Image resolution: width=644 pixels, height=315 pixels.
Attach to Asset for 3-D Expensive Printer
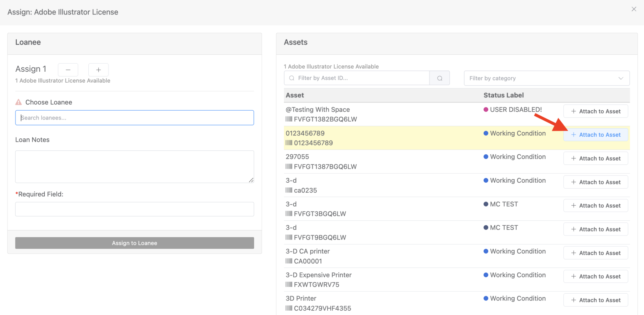click(596, 276)
